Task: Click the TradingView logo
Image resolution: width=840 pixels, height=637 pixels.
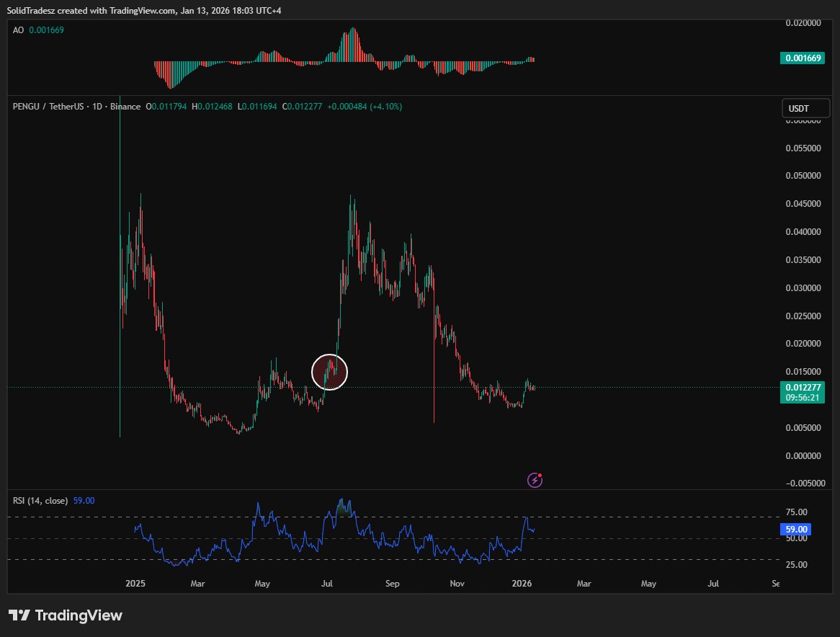Action: tap(66, 615)
